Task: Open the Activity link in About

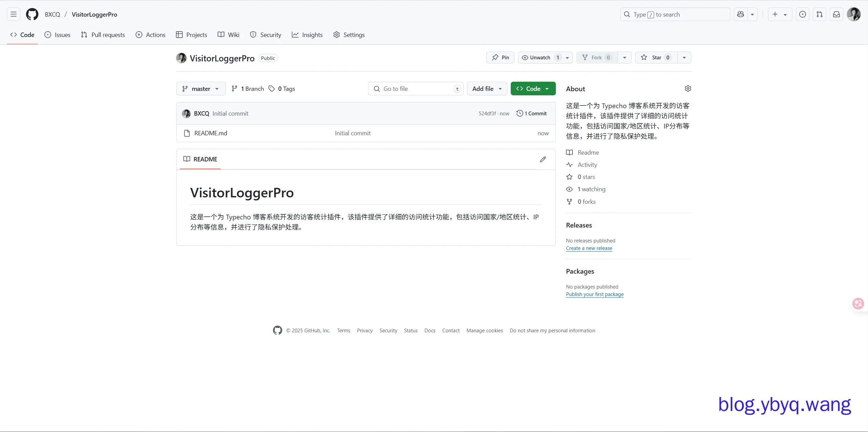Action: click(582, 164)
